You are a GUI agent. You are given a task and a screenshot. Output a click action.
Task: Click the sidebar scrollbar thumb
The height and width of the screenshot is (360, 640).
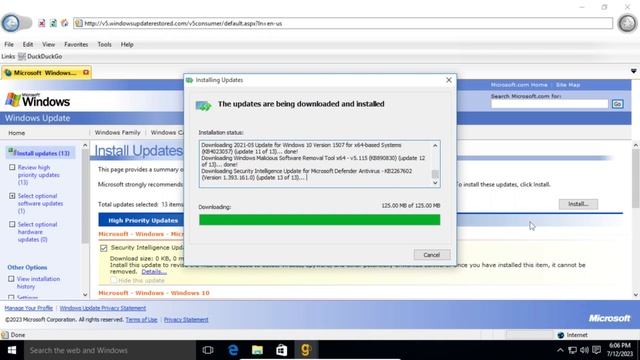pos(85,197)
